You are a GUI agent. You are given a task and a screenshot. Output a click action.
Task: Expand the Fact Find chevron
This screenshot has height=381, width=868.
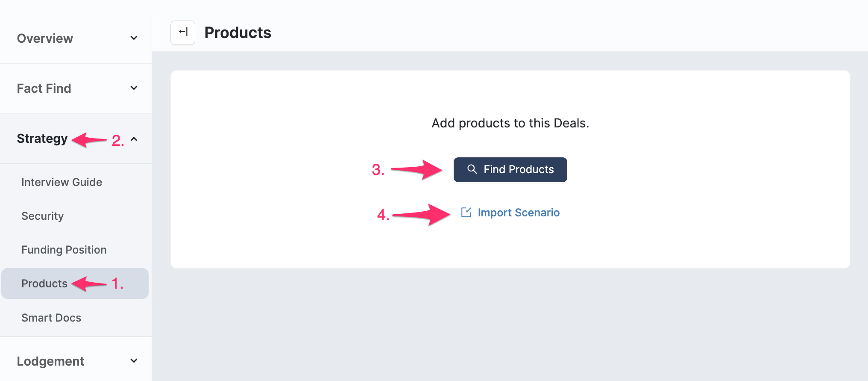click(x=134, y=88)
